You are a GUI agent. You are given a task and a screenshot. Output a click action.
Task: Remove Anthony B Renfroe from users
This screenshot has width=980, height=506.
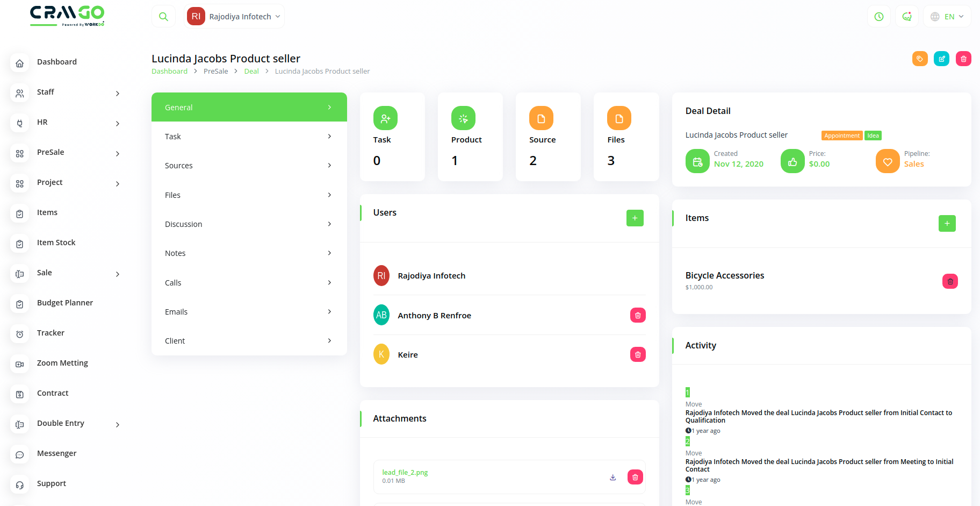638,315
